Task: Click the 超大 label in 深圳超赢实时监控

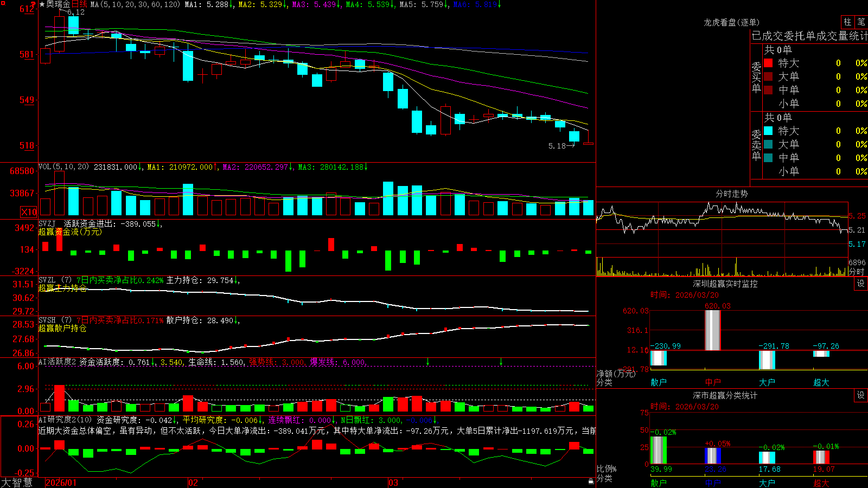Action: click(x=821, y=382)
